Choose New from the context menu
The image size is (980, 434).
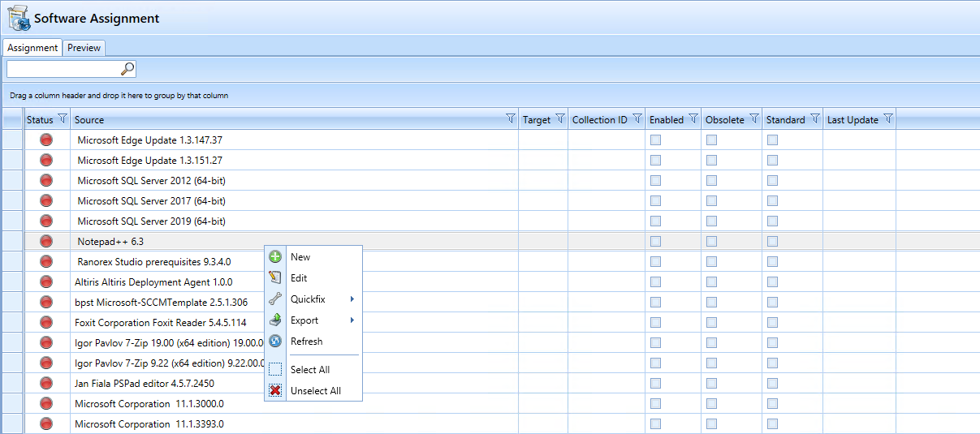point(313,257)
